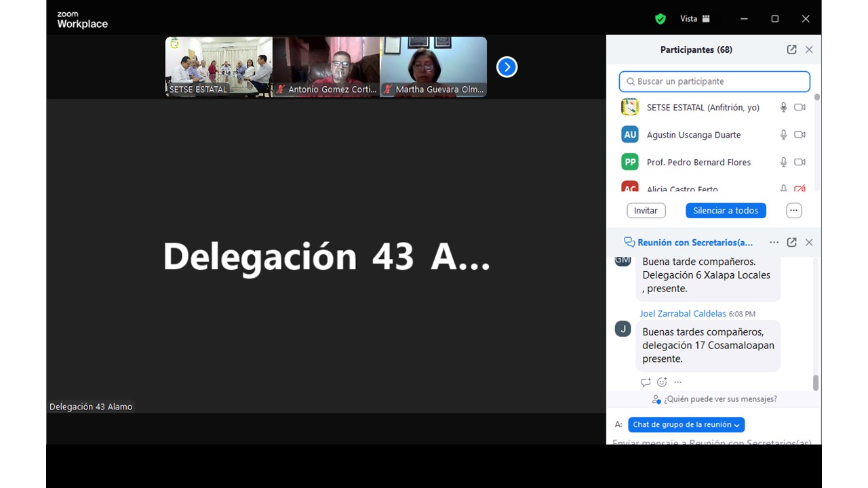
Task: Reply to Joel Zarrabal's message
Action: (x=646, y=382)
